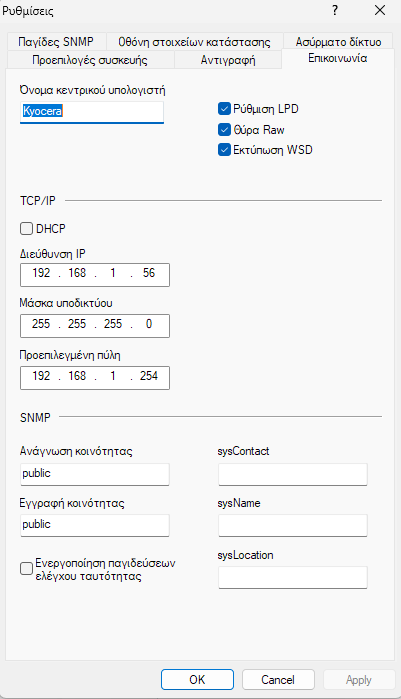Open the Παγίδες SNMP tab
The image size is (401, 699).
pos(56,41)
